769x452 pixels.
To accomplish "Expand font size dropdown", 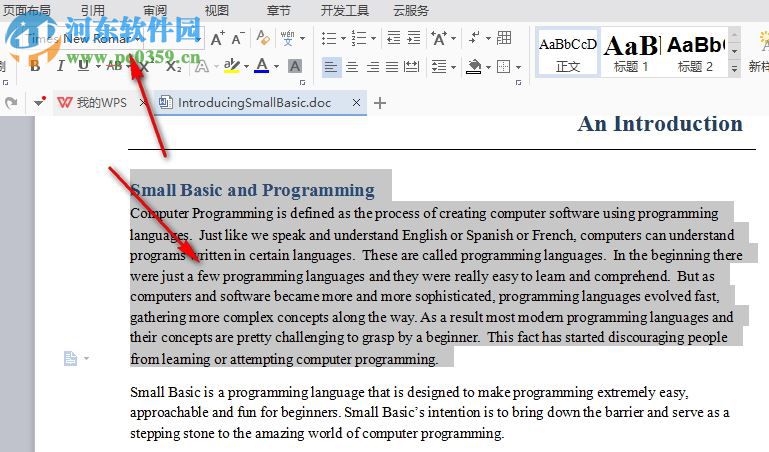I will click(198, 38).
